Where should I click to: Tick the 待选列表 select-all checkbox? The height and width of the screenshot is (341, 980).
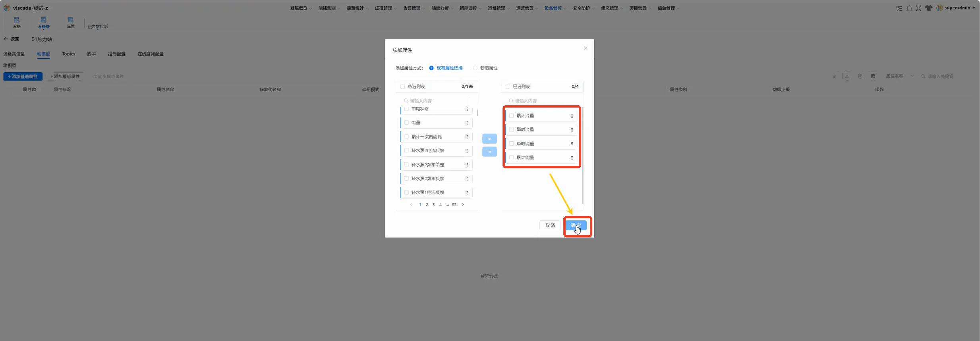[x=402, y=87]
